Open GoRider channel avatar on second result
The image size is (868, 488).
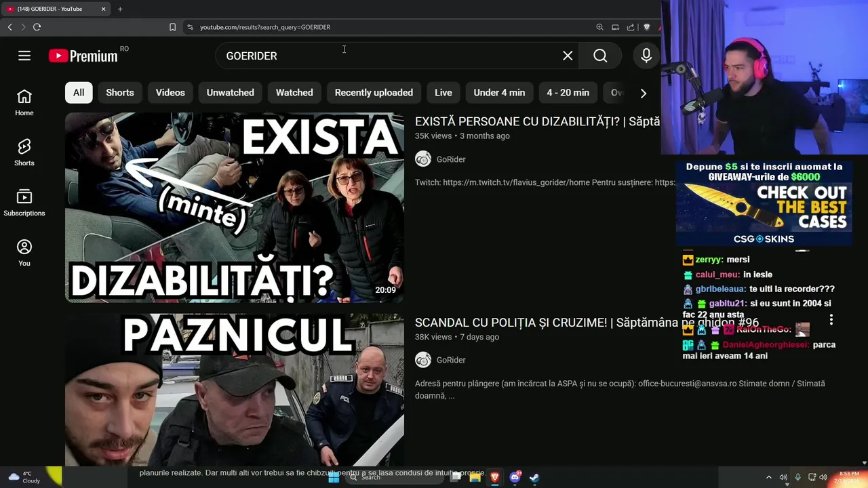(x=423, y=360)
